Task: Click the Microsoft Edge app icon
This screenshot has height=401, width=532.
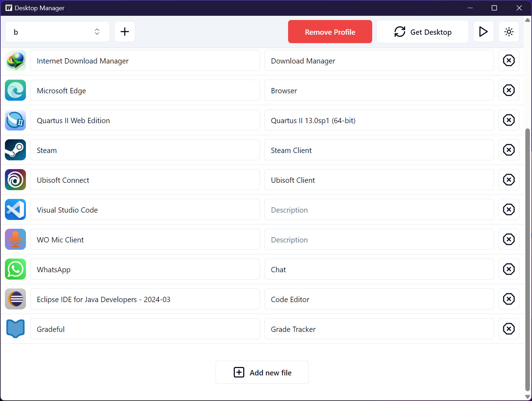Action: (15, 90)
